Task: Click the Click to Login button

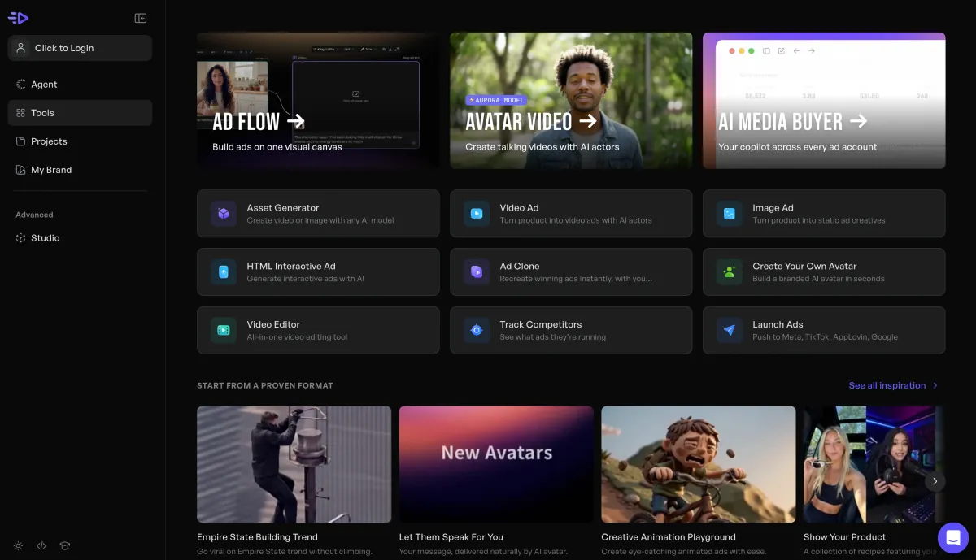Action: click(80, 48)
